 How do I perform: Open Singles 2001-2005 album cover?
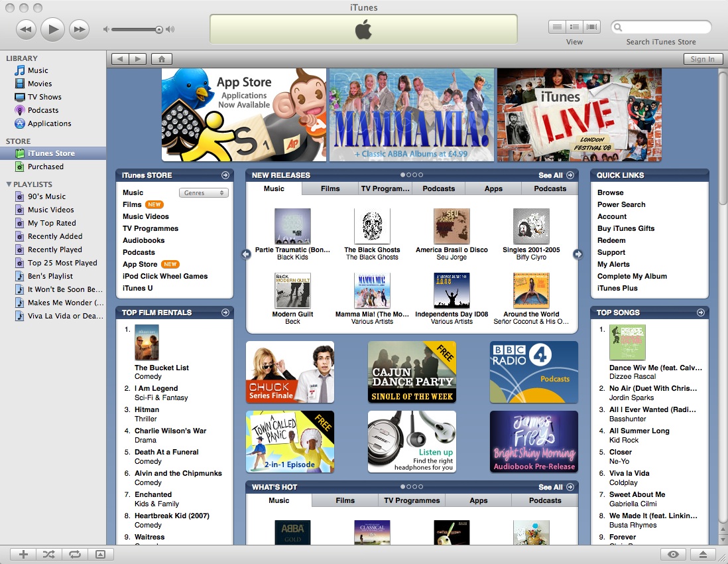531,226
